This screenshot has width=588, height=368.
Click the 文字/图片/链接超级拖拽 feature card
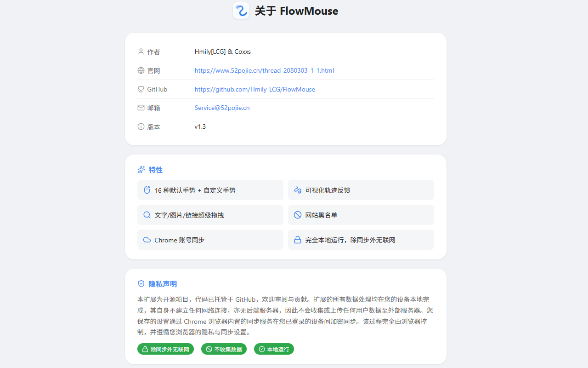(210, 215)
